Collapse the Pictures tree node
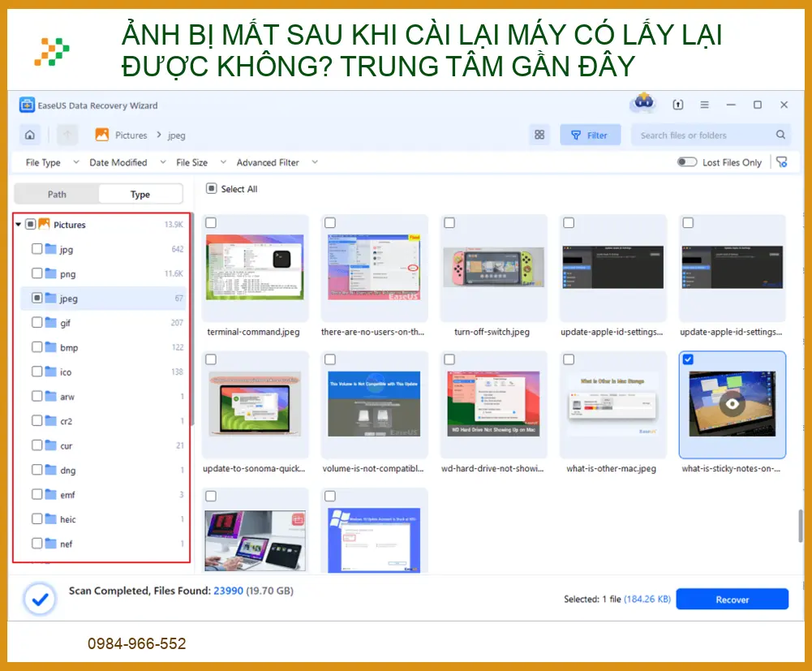812x671 pixels. click(18, 225)
